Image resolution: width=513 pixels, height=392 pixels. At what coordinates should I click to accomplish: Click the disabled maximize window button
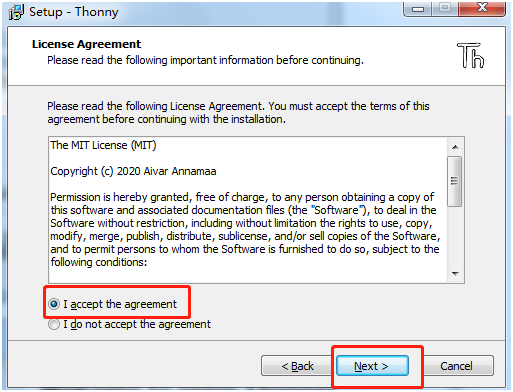click(x=445, y=8)
